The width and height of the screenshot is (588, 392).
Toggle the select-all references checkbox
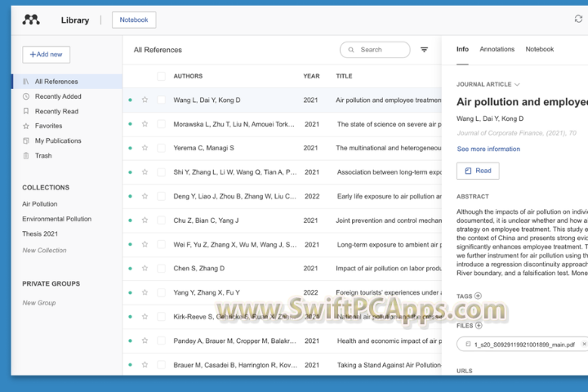coord(161,76)
